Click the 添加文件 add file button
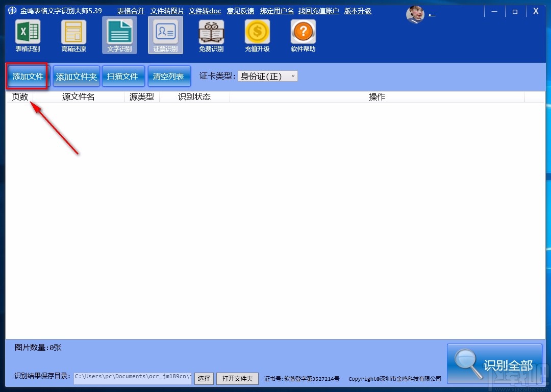 (27, 76)
